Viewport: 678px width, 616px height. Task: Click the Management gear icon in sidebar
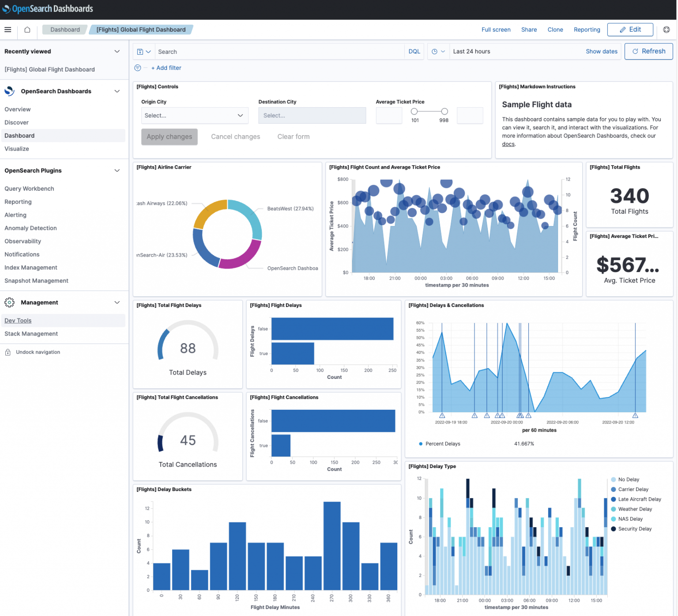pos(9,302)
